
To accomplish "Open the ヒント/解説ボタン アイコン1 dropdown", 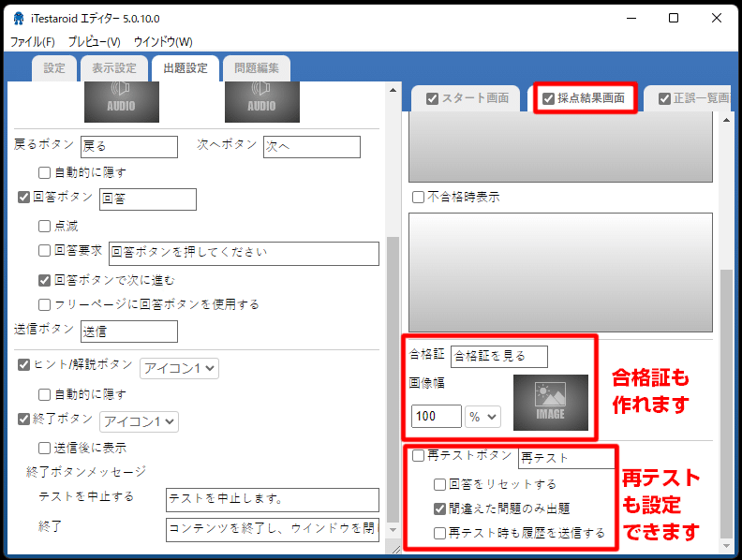I will (179, 368).
